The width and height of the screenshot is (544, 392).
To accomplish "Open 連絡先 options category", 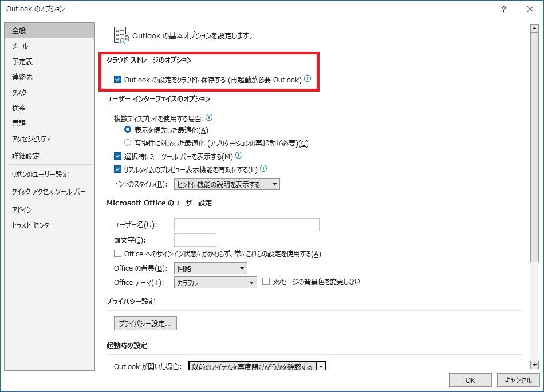I will 49,77.
